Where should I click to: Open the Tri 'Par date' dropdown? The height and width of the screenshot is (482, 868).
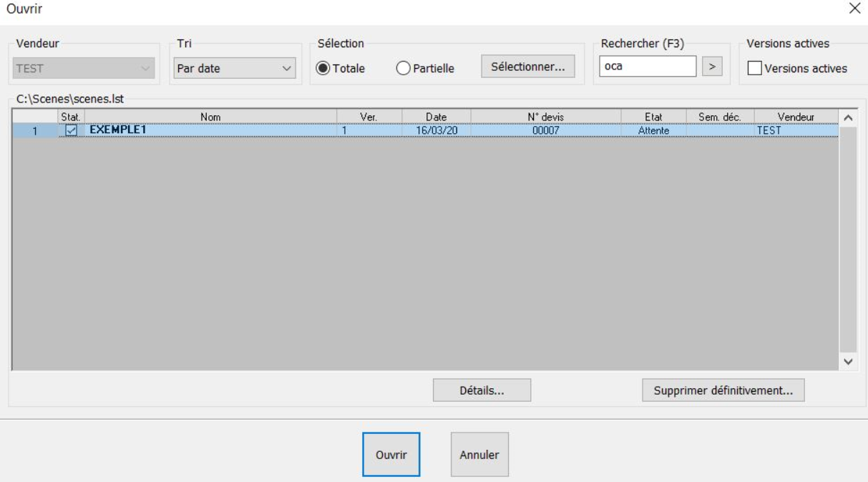coord(235,69)
